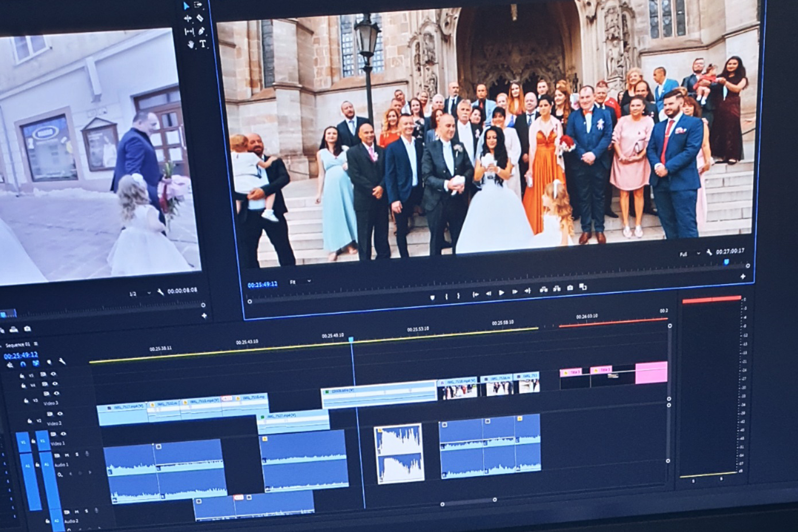Image resolution: width=798 pixels, height=532 pixels.
Task: Click the Extract button
Action: pos(557,289)
